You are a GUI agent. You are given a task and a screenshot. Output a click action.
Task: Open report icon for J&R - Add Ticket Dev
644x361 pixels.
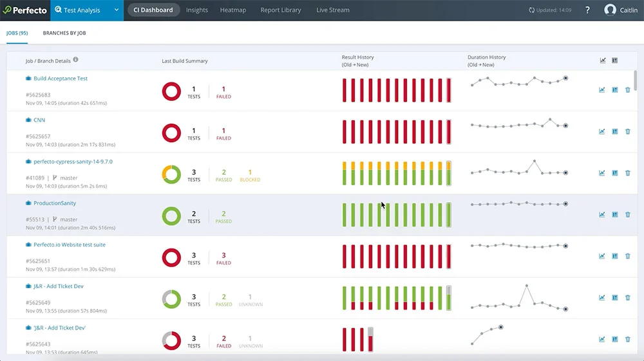(x=615, y=298)
